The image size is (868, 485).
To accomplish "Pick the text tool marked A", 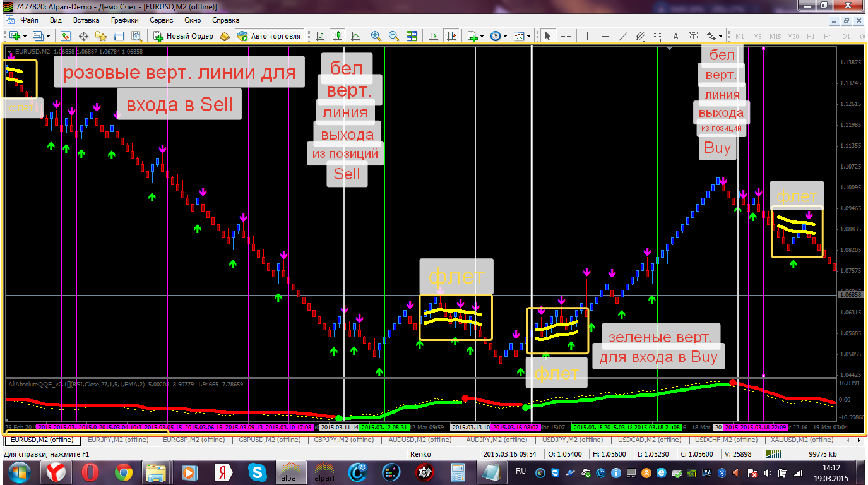I will point(675,36).
